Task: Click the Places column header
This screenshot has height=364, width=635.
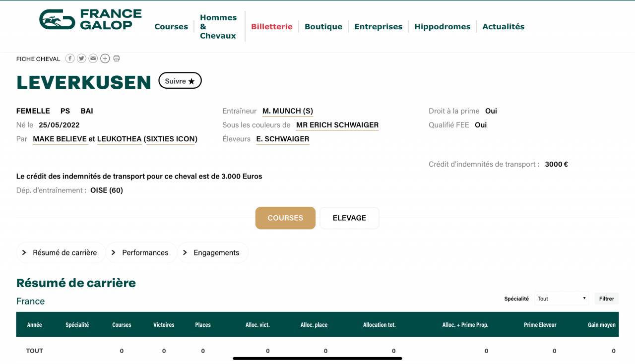Action: coord(203,325)
